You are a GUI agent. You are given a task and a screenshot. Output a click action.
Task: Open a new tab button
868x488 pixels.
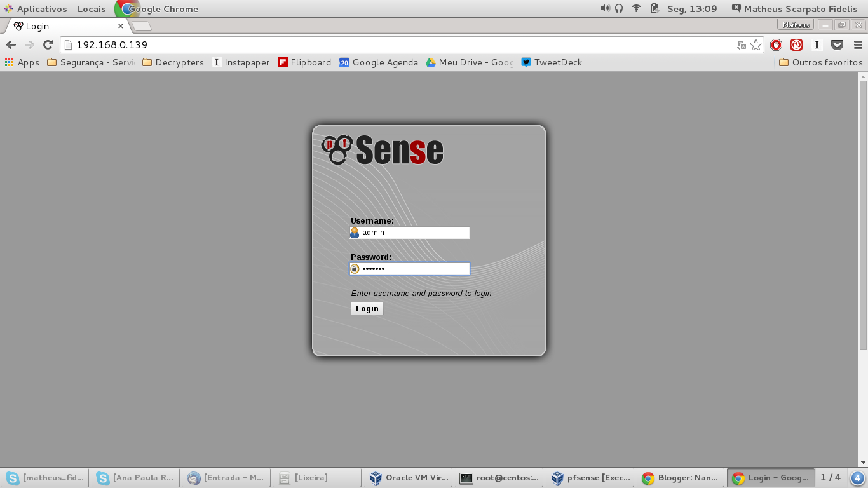pos(142,26)
